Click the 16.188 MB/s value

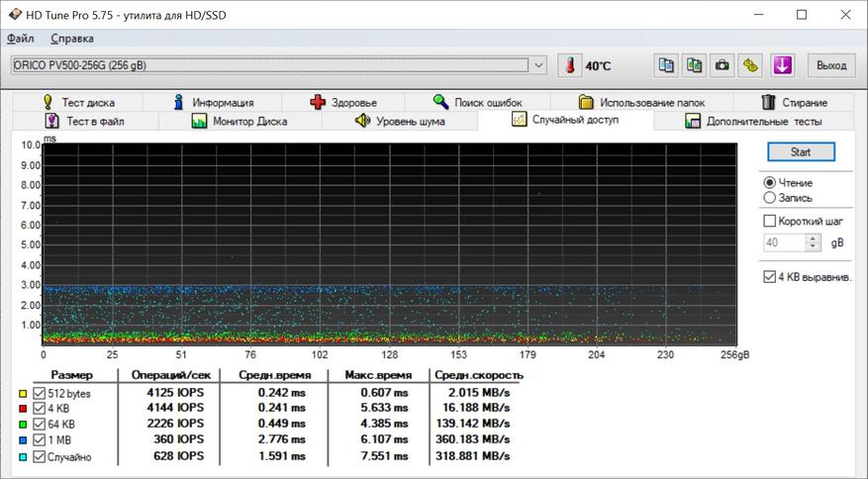tap(477, 408)
